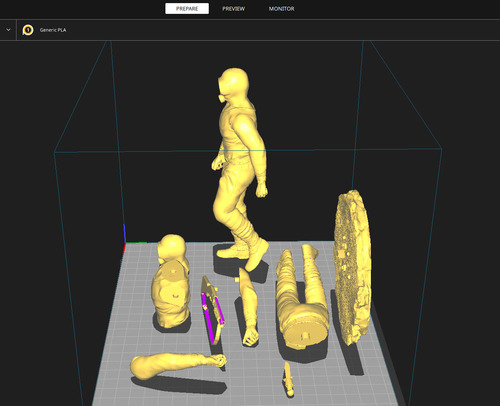500x406 pixels.
Task: Expand the chevron left of the extruder
Action: click(x=8, y=30)
